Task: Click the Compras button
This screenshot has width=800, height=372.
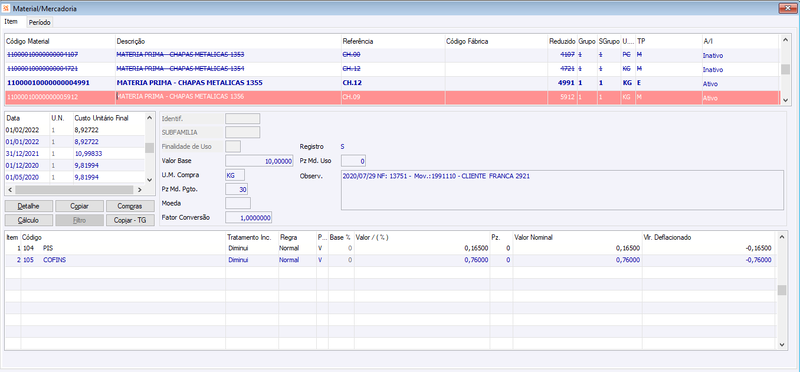Action: coord(130,206)
